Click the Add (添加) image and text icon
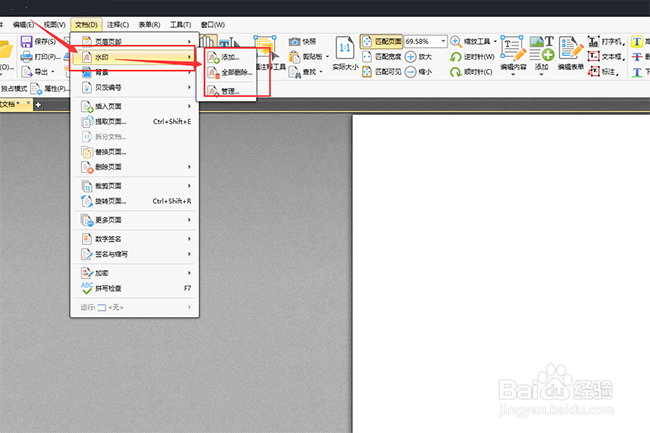650x433 pixels. coord(542,48)
